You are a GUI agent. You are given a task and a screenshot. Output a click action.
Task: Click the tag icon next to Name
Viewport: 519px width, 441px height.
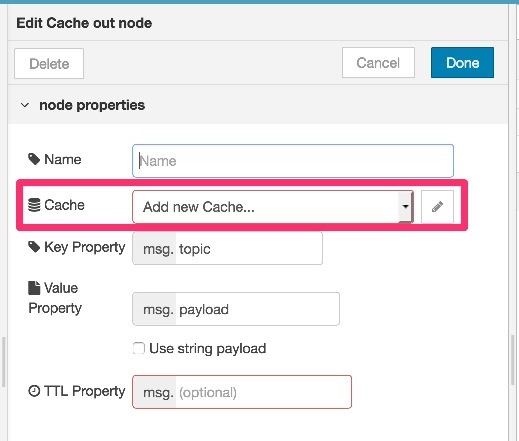point(34,159)
